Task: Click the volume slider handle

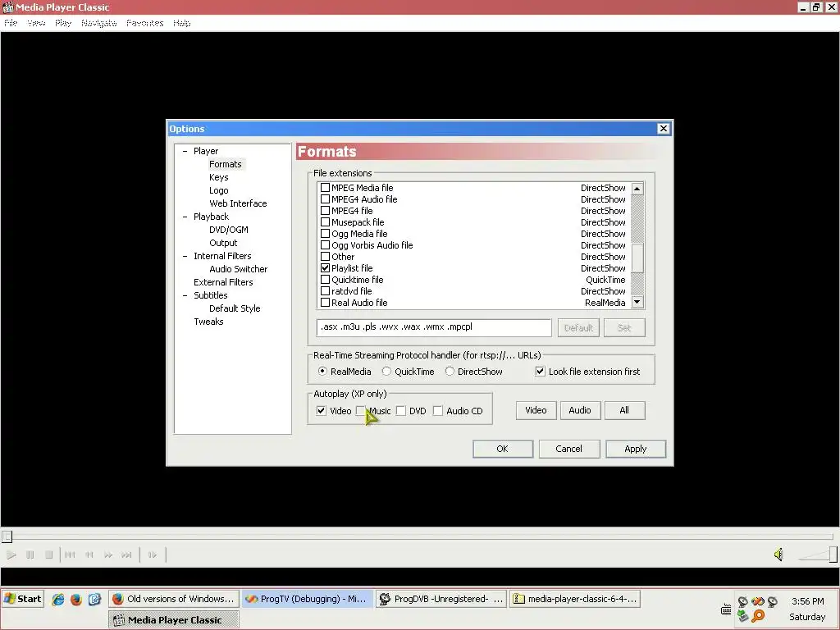Action: click(833, 555)
